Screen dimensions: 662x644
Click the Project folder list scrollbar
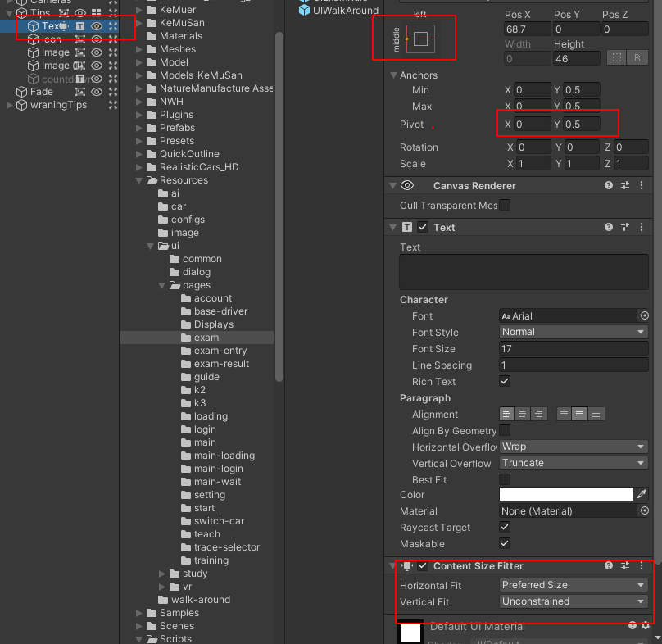[279, 207]
